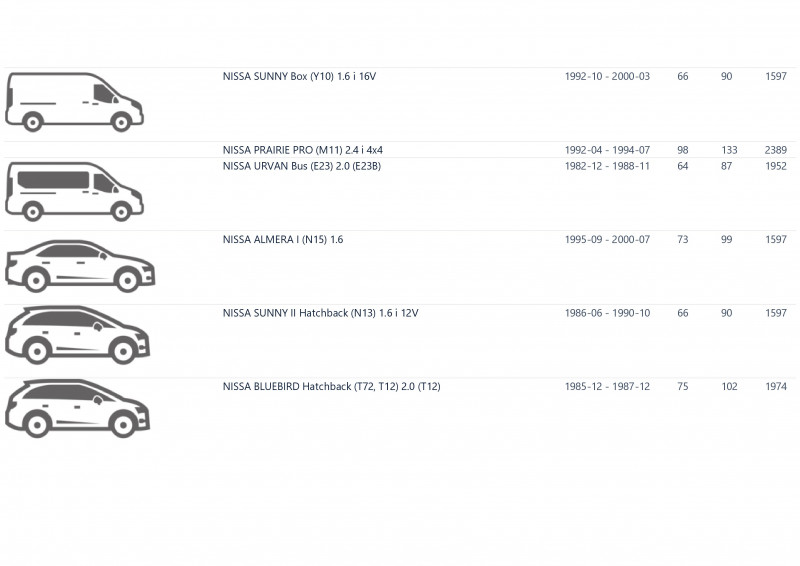Click the hatchback icon for SUNNY II
This screenshot has width=800, height=566.
(78, 335)
